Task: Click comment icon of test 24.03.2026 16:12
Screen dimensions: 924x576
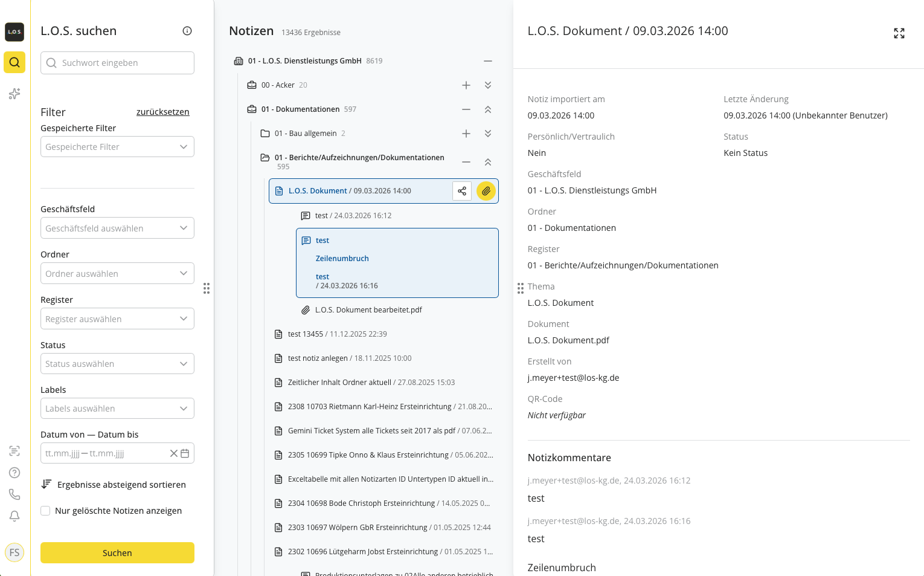Action: click(306, 216)
